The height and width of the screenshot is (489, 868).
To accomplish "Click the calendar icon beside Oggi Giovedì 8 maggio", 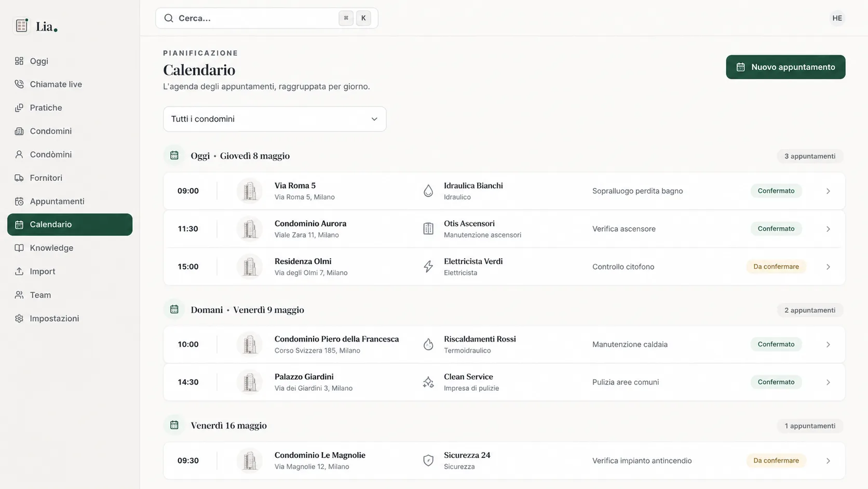I will pos(174,155).
